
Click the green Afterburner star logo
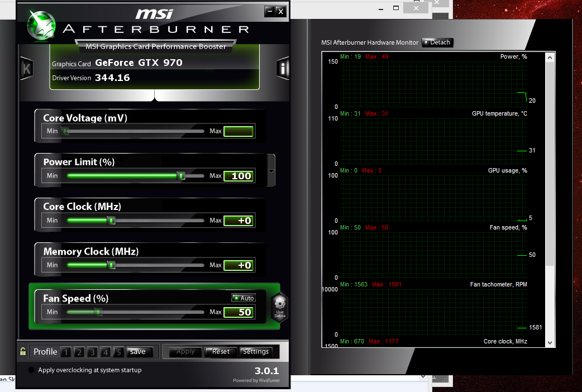41,25
